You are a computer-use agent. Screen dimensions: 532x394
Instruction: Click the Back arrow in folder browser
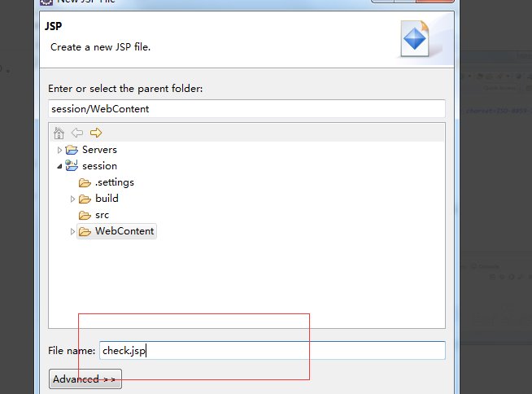[77, 133]
